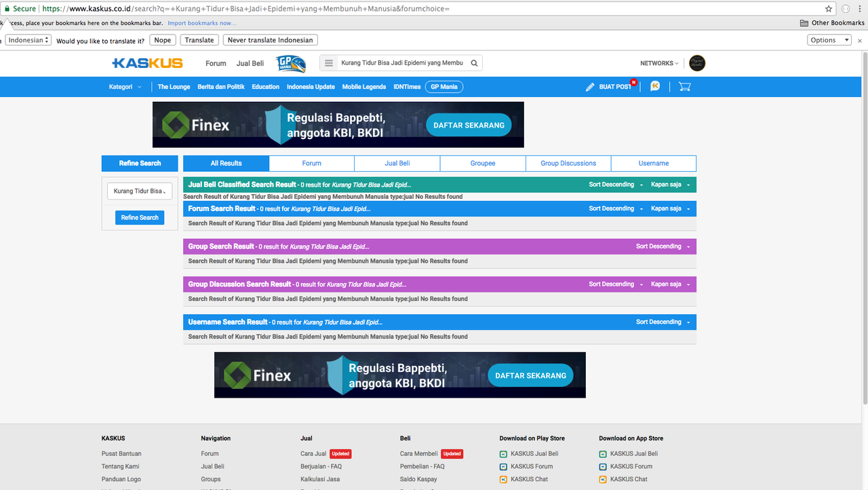Click the KASKUS logo

coord(147,63)
